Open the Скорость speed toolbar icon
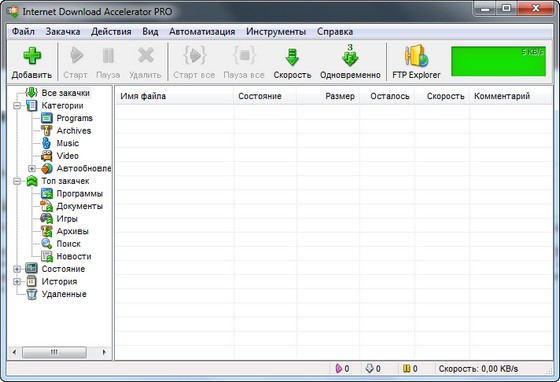Image resolution: width=560 pixels, height=382 pixels. tap(292, 57)
